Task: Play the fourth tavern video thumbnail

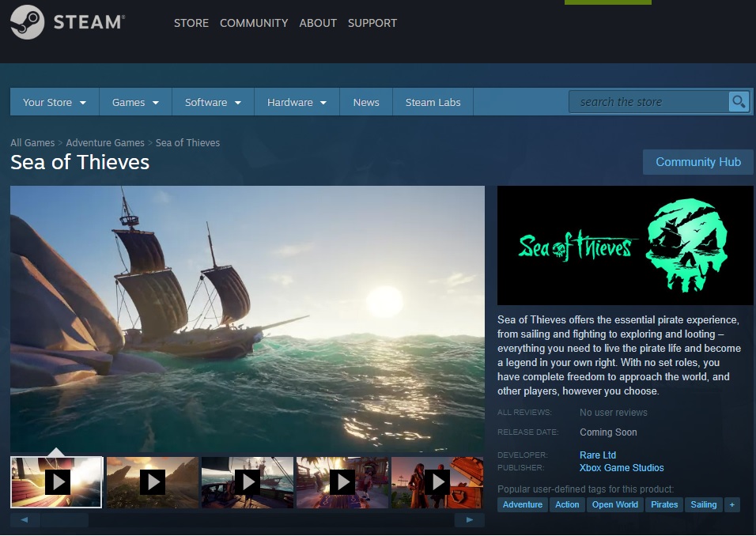Action: (x=342, y=482)
